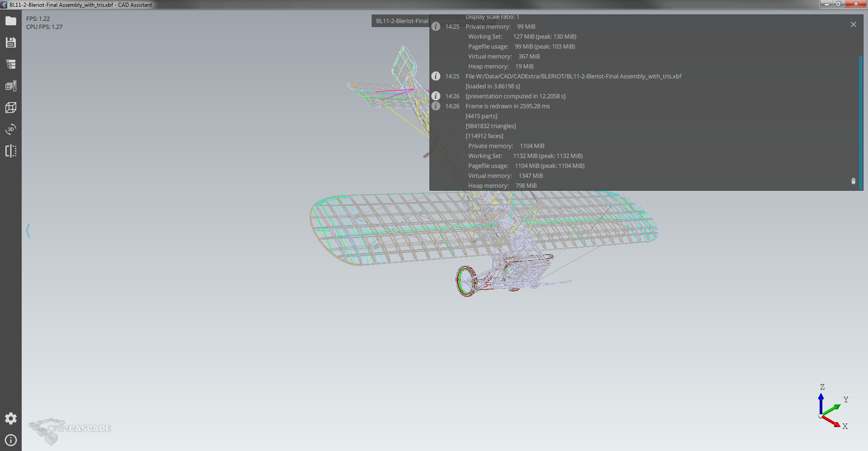868x451 pixels.
Task: Open the model structure tree panel
Action: [x=11, y=64]
